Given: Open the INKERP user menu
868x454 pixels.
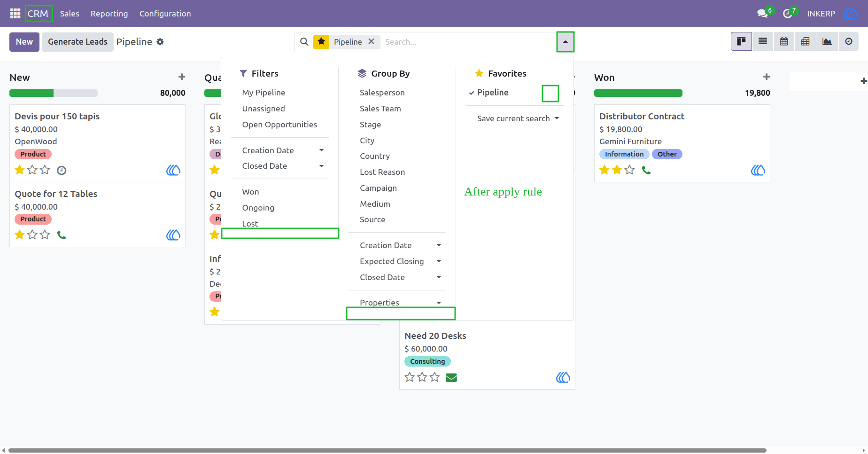Looking at the screenshot, I should coord(832,14).
